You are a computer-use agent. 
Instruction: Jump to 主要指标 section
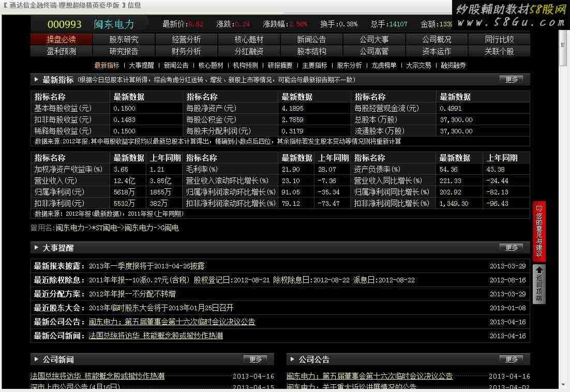315,65
